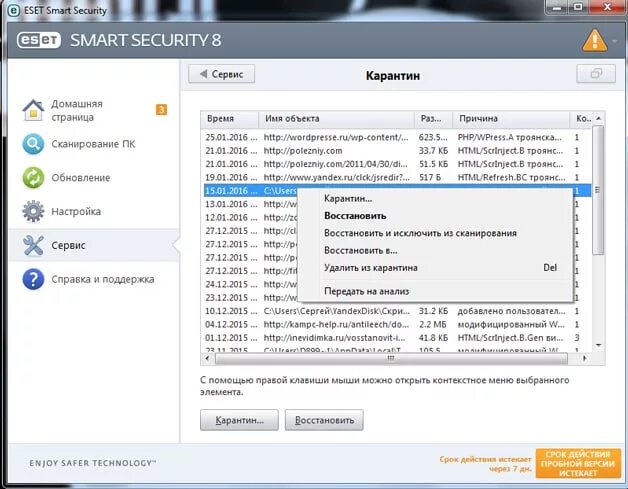Click orange trial version expiring banner
This screenshot has width=628, height=489.
[x=578, y=463]
